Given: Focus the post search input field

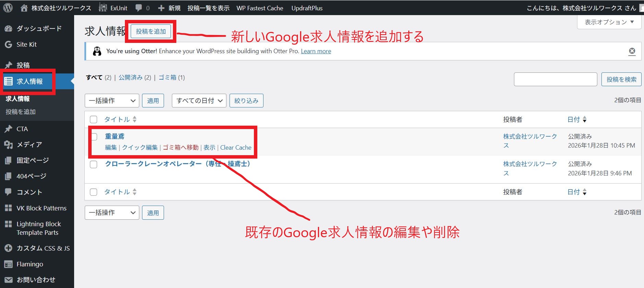Looking at the screenshot, I should (x=555, y=79).
